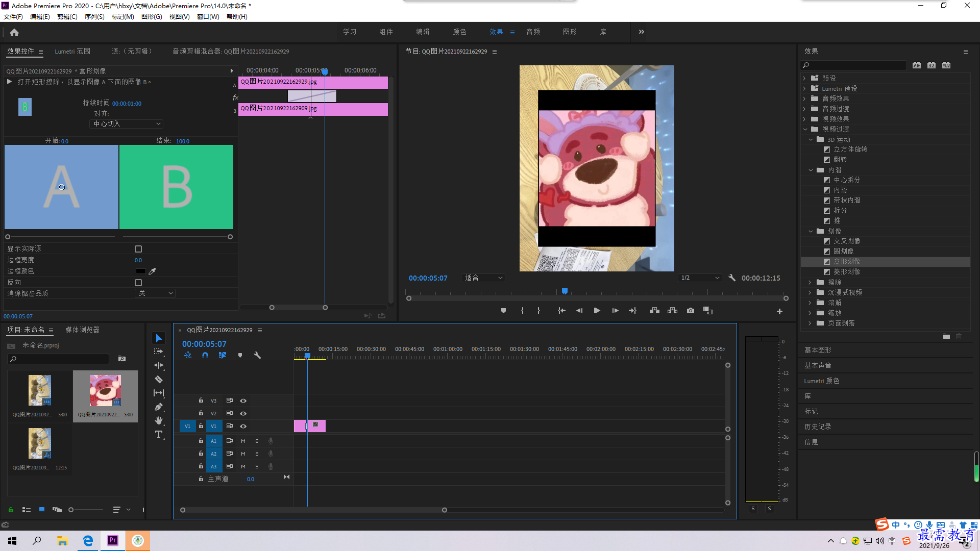Mute audio track A1
The image size is (980, 551).
click(x=243, y=441)
